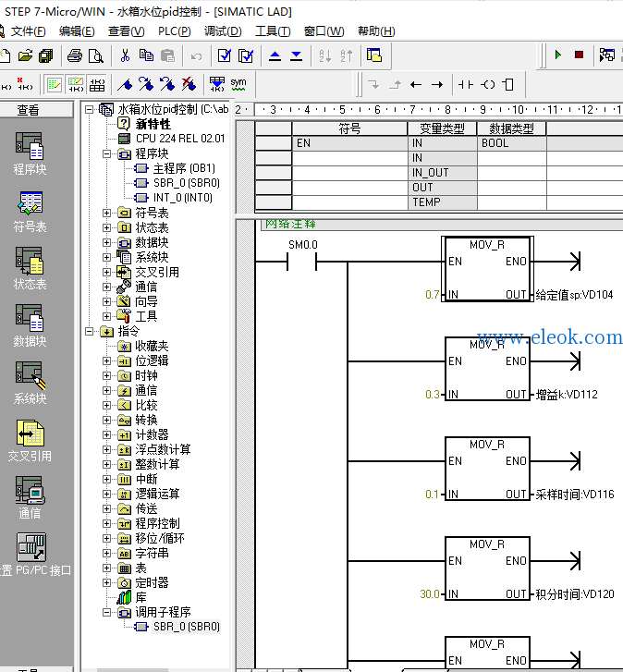Select the 库 tree item
Viewport: 623px width, 672px height.
click(140, 597)
